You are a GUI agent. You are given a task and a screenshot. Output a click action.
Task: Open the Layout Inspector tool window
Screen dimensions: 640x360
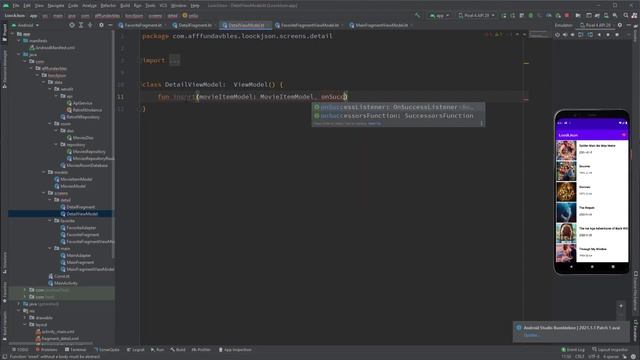610,350
